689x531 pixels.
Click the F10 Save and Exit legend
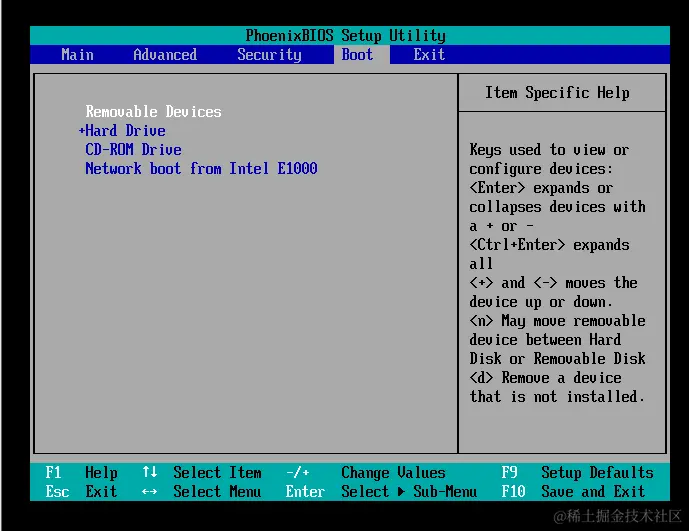point(573,491)
